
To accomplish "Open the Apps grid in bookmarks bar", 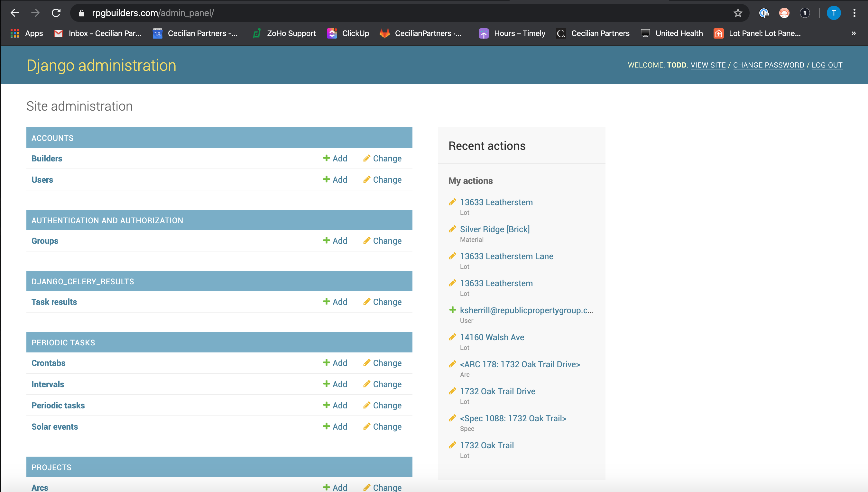I will pos(14,33).
